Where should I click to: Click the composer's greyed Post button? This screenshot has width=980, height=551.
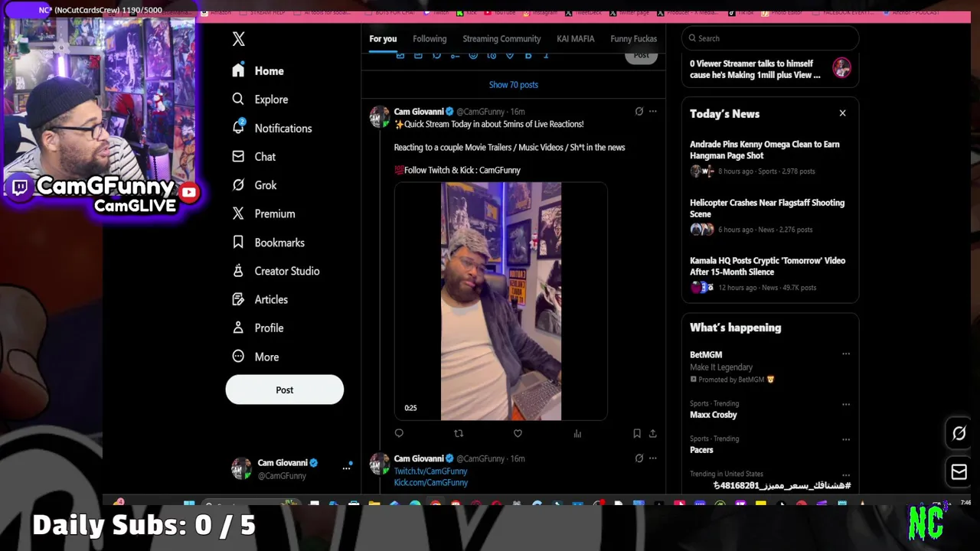642,56
